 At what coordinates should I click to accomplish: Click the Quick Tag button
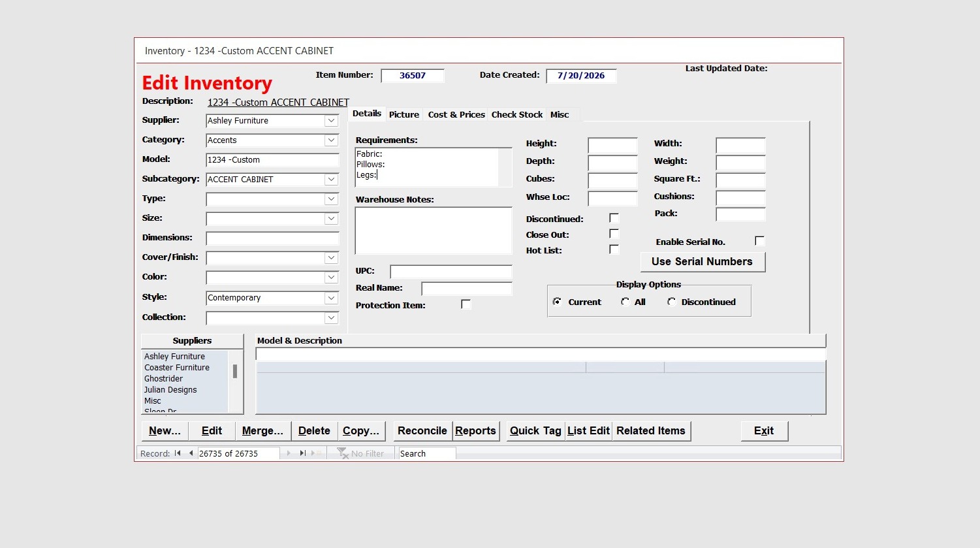pos(535,431)
